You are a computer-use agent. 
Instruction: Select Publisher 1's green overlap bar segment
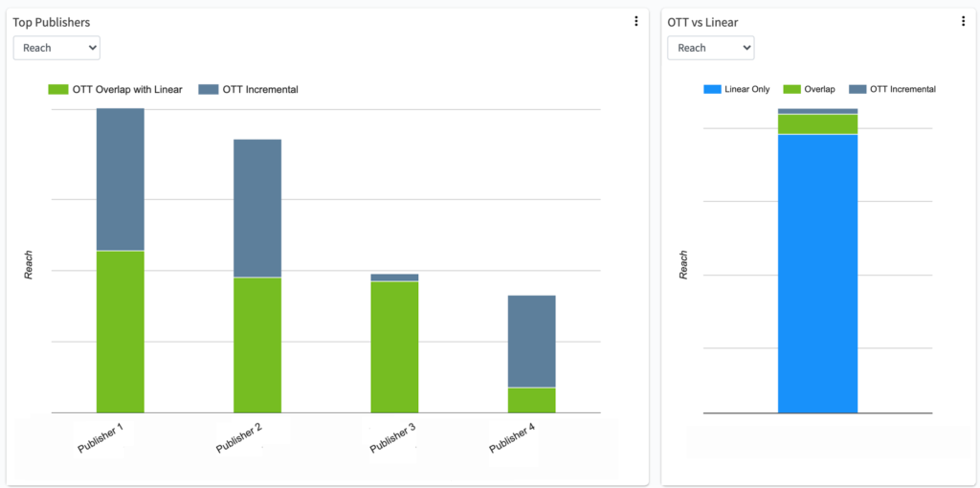click(121, 331)
